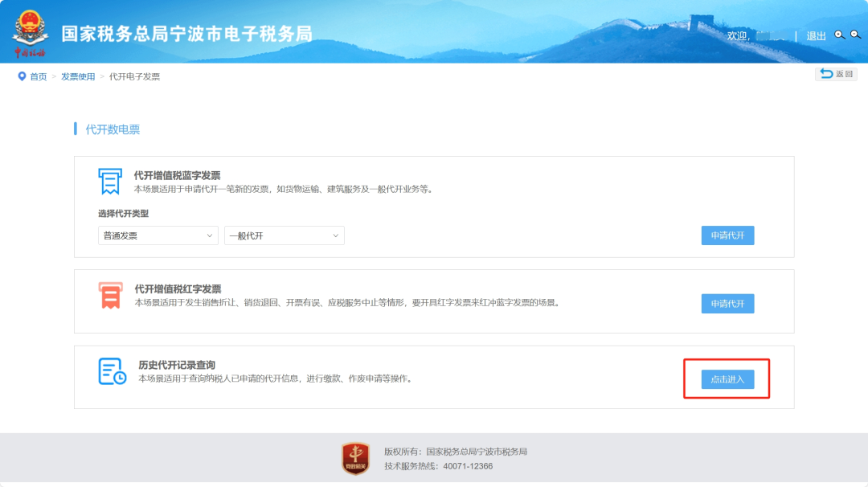This screenshot has height=487, width=868.
Task: Click the 代开数电票 section heading
Action: pyautogui.click(x=113, y=129)
